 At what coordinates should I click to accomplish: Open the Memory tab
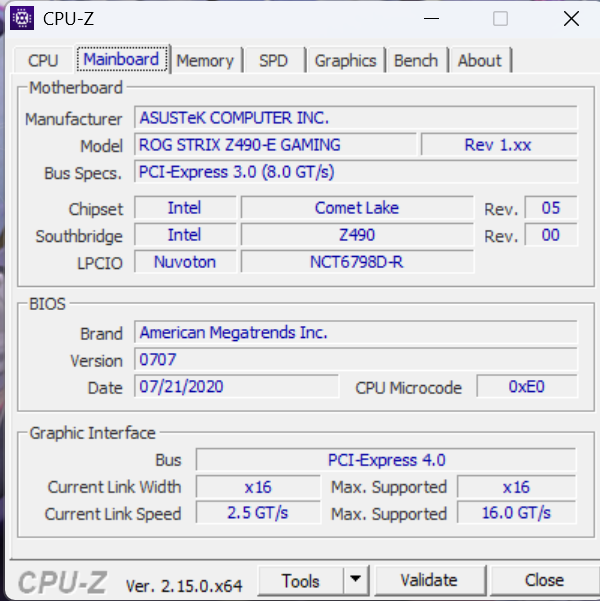tap(205, 61)
